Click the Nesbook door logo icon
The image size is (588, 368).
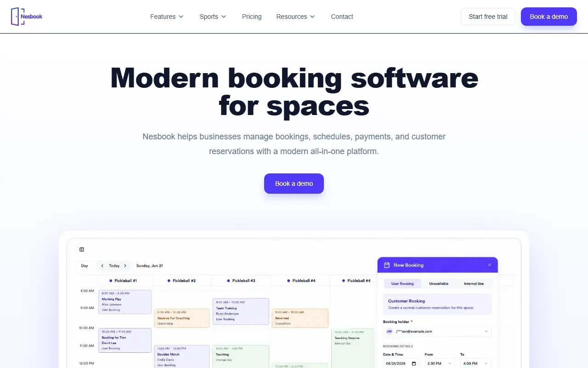point(16,17)
